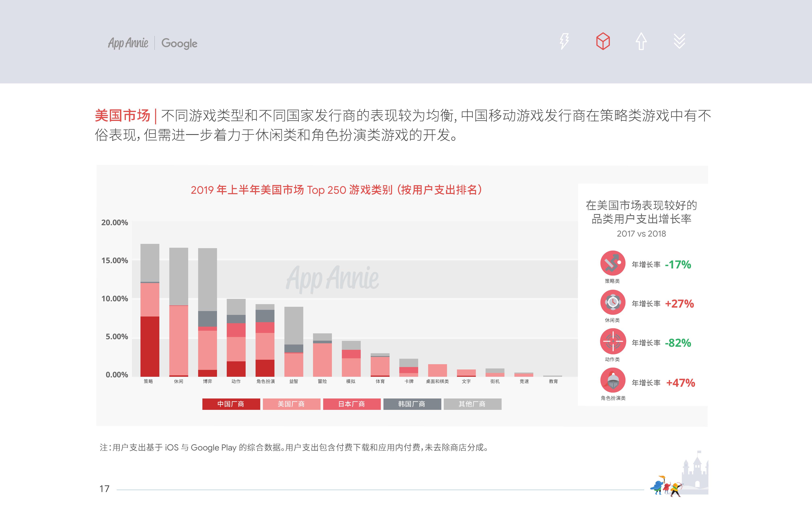Click the casual category (休闲类) clock icon
This screenshot has height=519, width=812.
(613, 302)
